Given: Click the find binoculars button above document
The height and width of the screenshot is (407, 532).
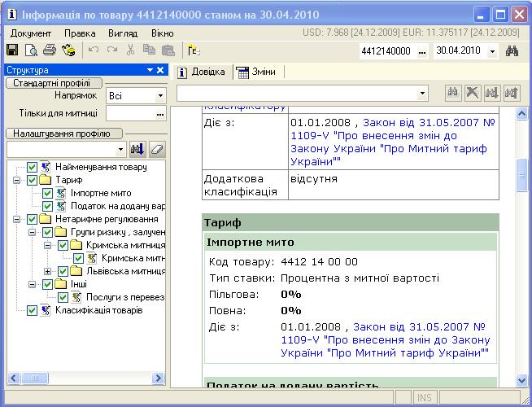Looking at the screenshot, I should [453, 93].
